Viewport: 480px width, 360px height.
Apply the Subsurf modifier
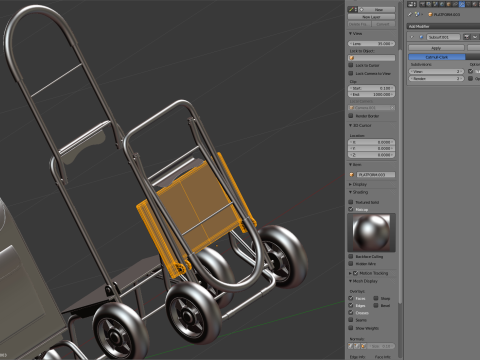click(436, 48)
